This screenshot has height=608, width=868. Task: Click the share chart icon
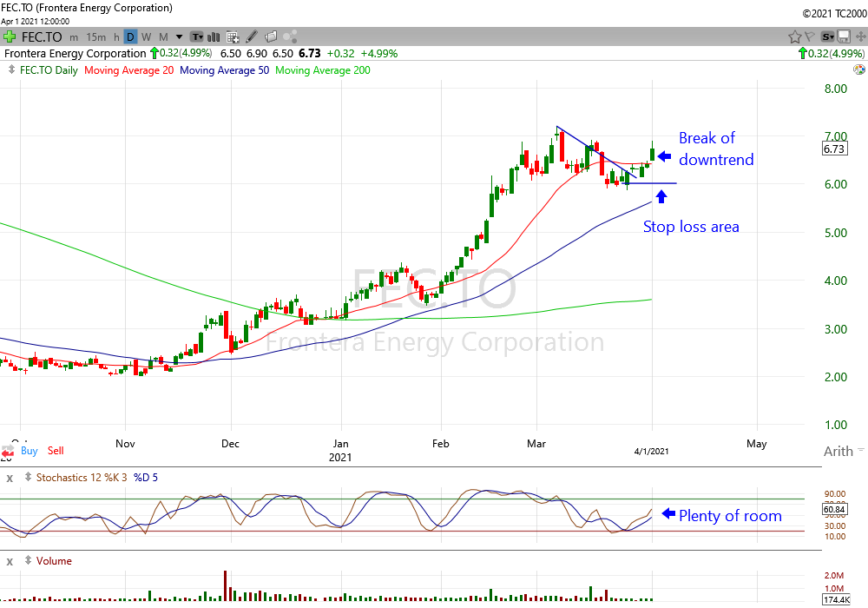[x=290, y=37]
